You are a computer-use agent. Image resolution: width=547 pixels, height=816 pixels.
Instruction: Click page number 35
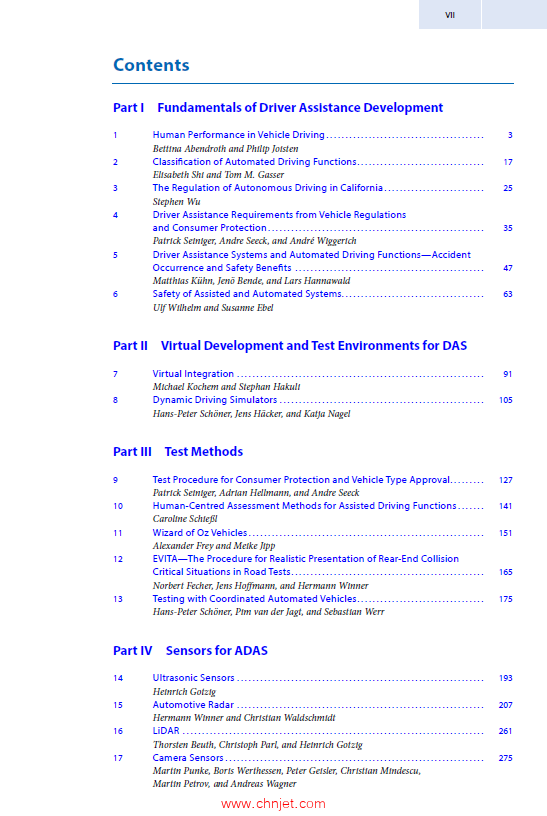tap(508, 228)
